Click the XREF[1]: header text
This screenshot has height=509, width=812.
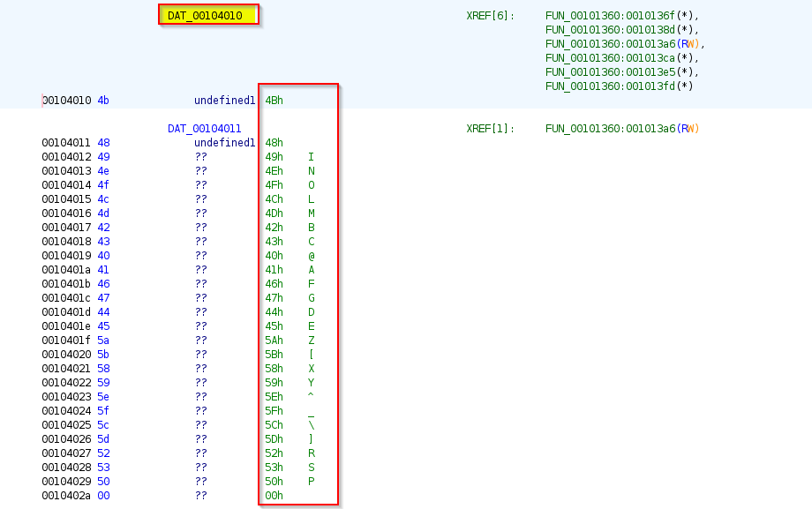[491, 129]
